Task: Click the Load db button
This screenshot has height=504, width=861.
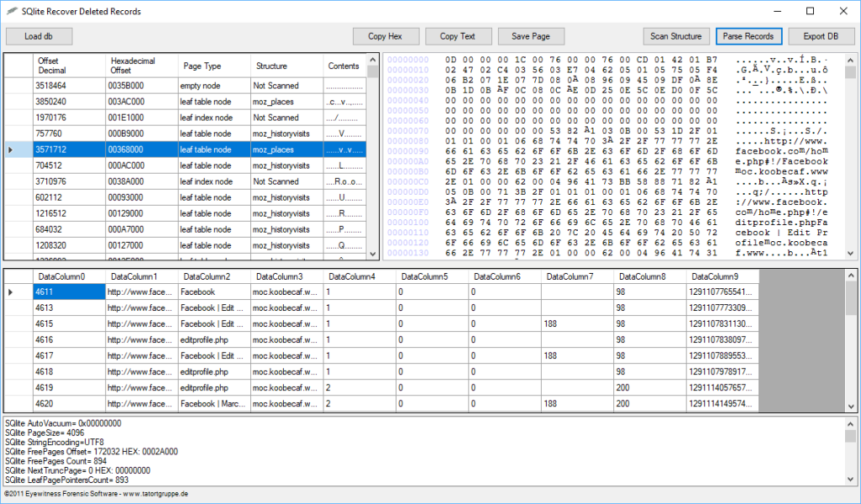Action: (39, 36)
